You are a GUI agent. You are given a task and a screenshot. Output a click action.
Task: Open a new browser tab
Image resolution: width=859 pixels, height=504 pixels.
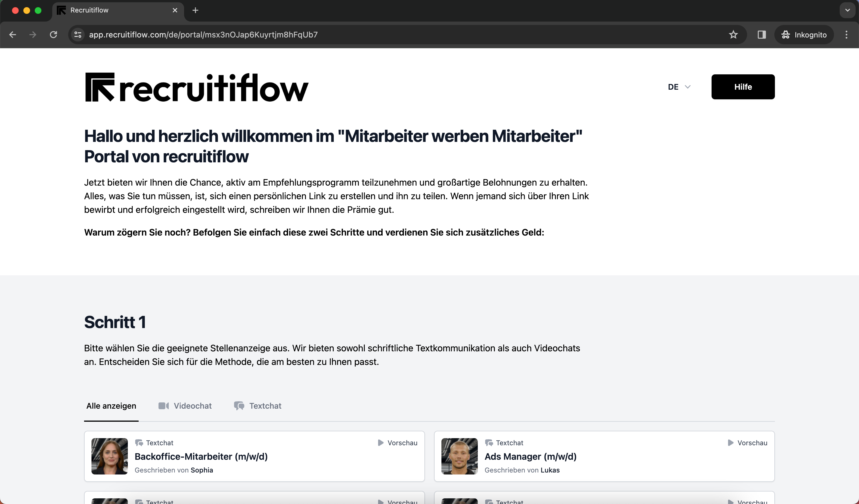195,10
